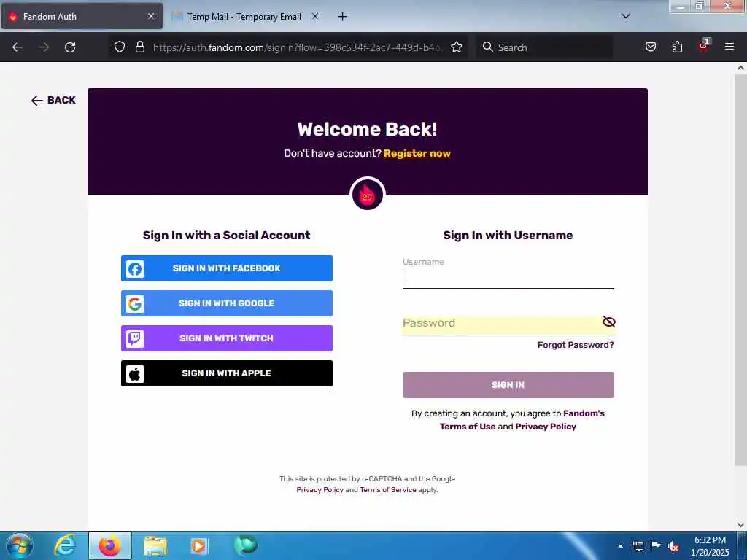The image size is (747, 560).
Task: Click the Firefox taskbar icon
Action: click(x=110, y=545)
